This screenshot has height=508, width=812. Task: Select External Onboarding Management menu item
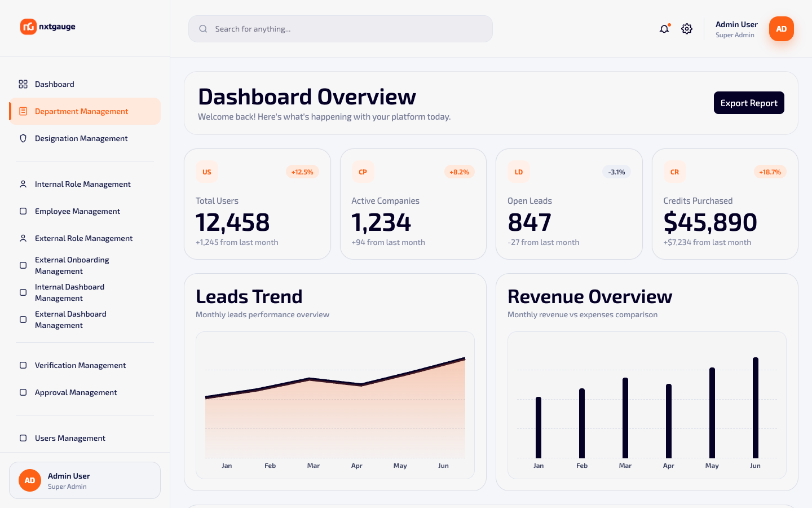[85, 265]
